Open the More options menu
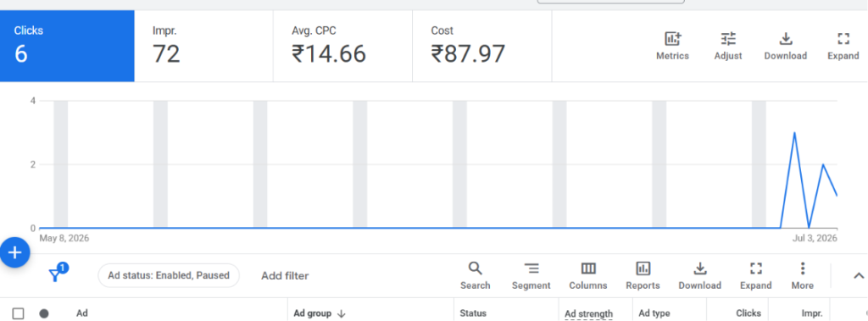The image size is (868, 321). pos(802,269)
